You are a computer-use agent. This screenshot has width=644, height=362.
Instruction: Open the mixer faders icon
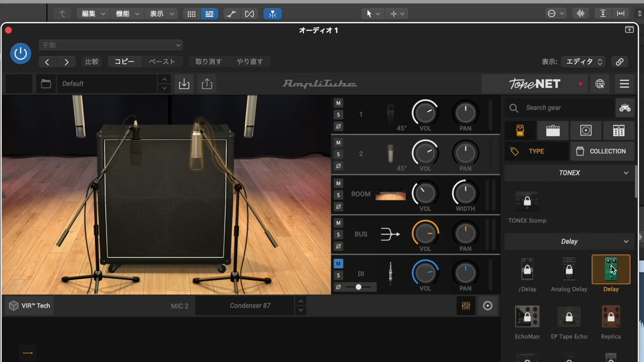point(466,306)
